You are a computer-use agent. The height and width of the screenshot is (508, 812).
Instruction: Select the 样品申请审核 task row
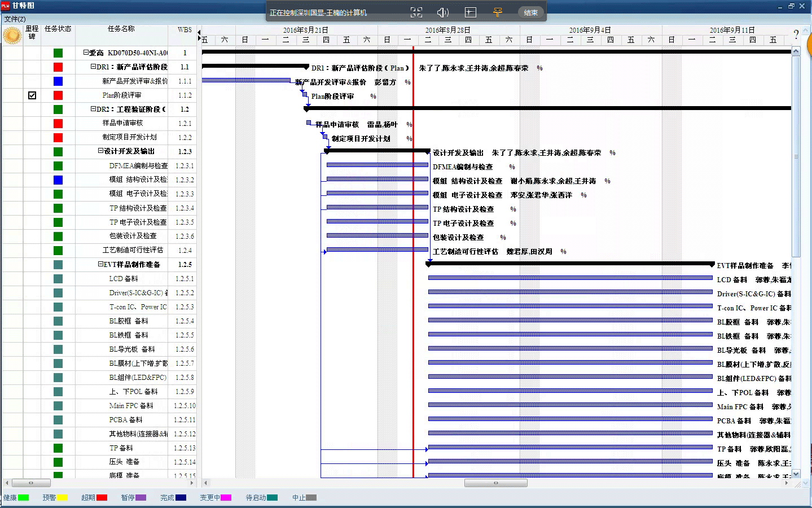coord(122,123)
